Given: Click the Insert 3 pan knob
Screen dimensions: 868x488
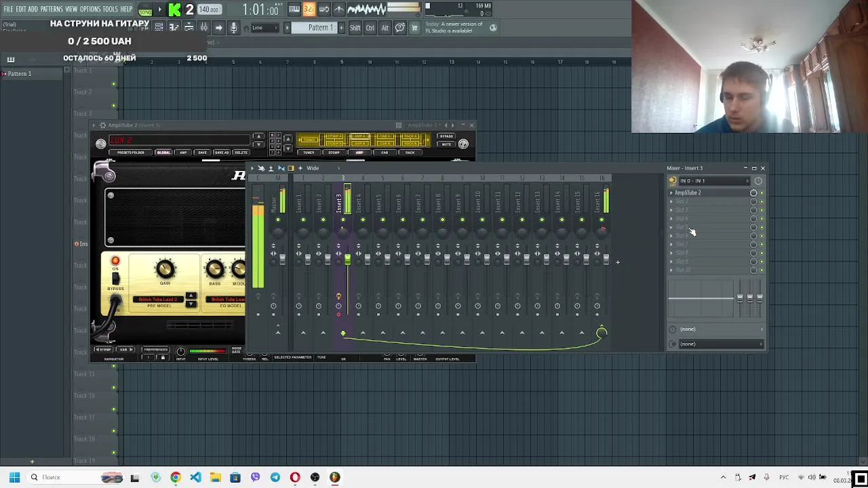Looking at the screenshot, I should click(342, 232).
